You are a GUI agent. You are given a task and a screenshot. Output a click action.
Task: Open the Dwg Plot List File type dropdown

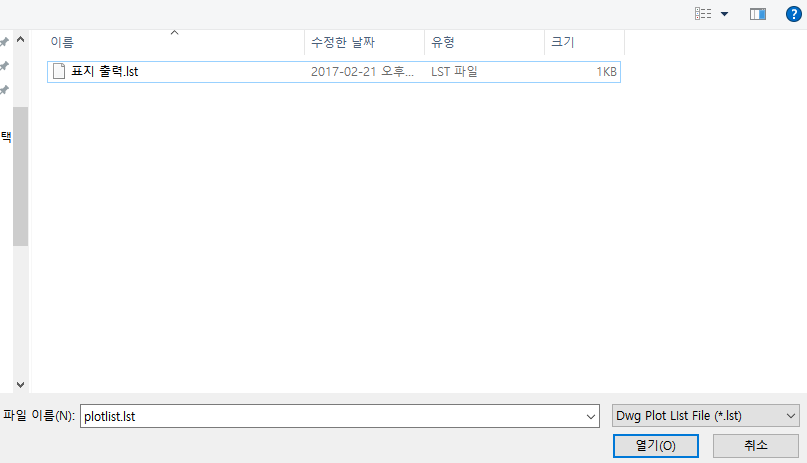(x=705, y=416)
